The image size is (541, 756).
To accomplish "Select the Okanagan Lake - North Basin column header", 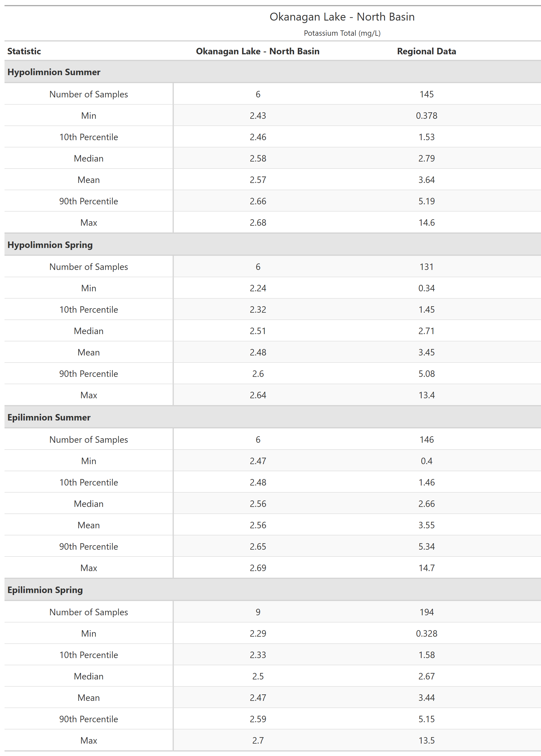I will [258, 51].
